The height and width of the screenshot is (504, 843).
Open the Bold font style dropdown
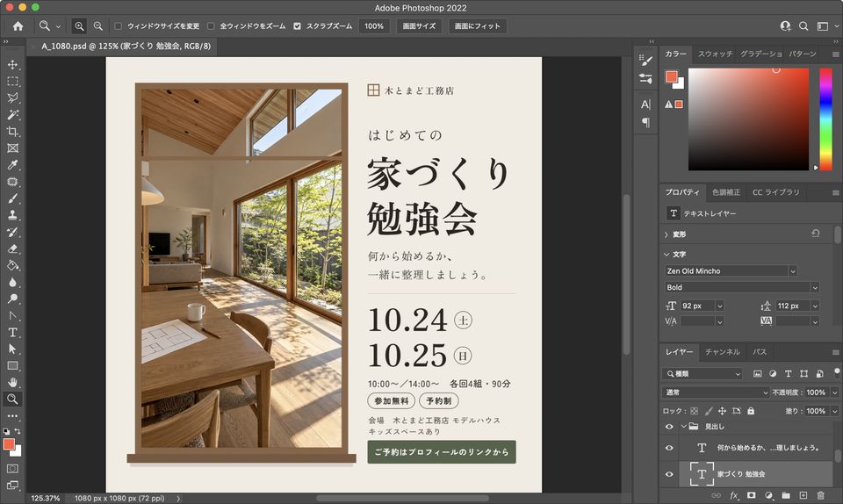click(815, 287)
